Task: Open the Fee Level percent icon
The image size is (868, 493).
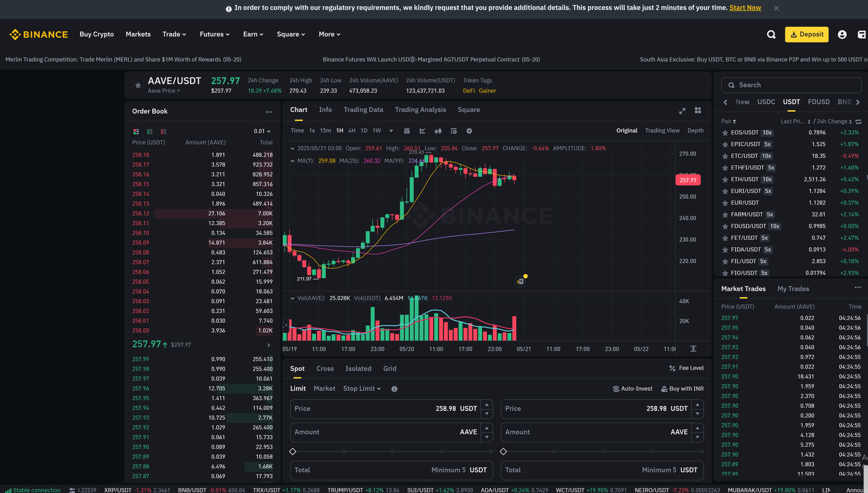Action: 672,368
